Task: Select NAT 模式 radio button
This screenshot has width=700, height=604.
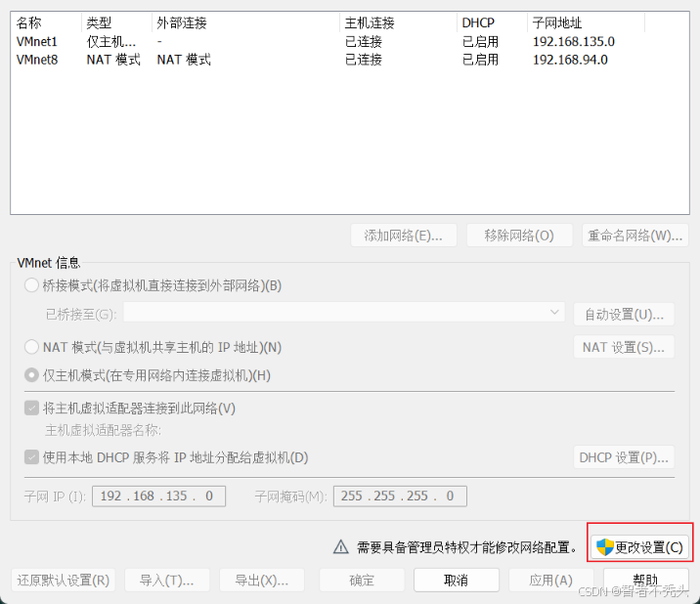Action: pyautogui.click(x=31, y=347)
